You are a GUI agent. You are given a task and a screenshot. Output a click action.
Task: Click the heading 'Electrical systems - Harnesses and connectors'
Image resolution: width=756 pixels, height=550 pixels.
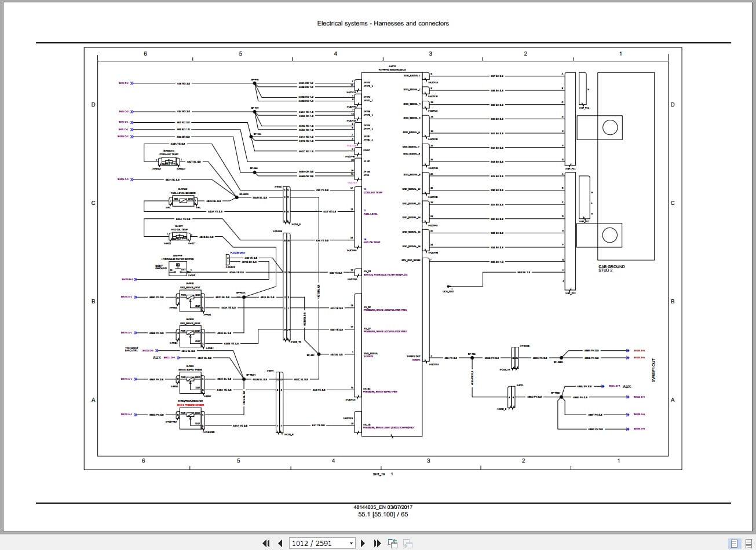pos(383,24)
